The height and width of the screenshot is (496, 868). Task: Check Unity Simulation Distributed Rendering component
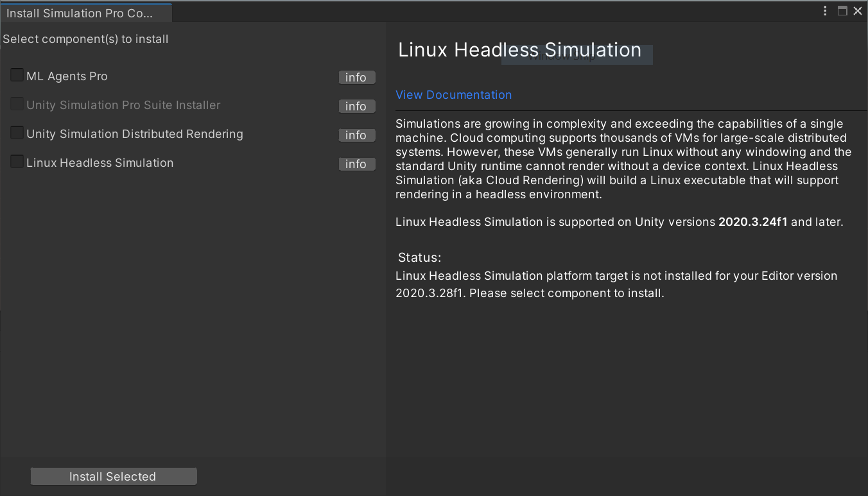[x=17, y=133]
